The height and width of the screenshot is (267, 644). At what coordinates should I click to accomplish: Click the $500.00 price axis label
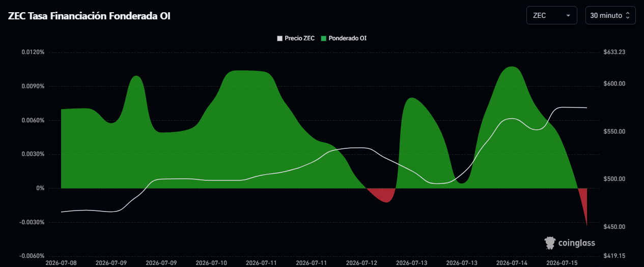coord(614,179)
